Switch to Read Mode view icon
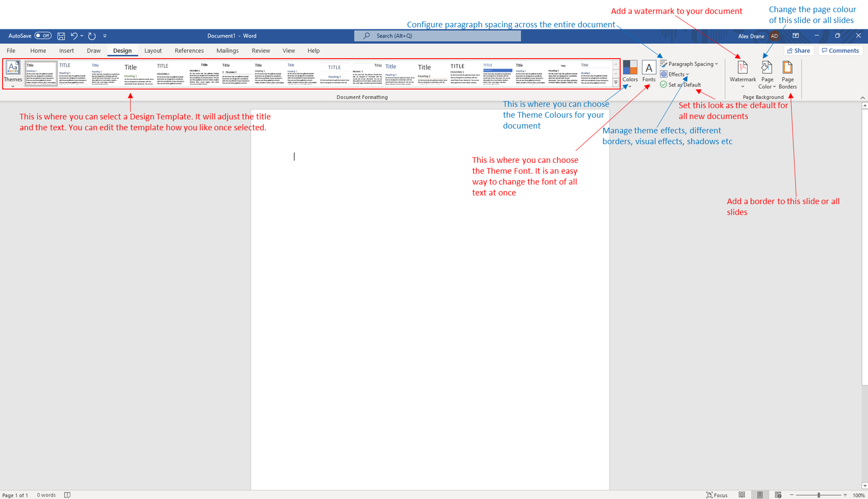This screenshot has height=499, width=868. [742, 495]
